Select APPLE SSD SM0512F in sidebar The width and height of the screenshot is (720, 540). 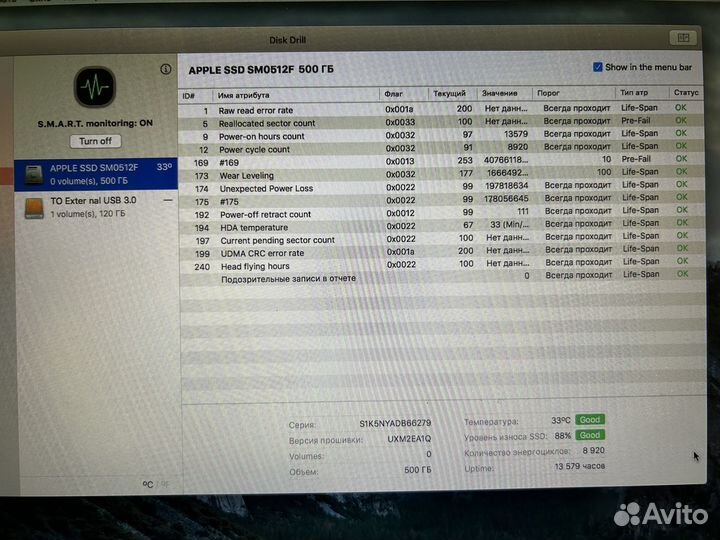coord(96,174)
